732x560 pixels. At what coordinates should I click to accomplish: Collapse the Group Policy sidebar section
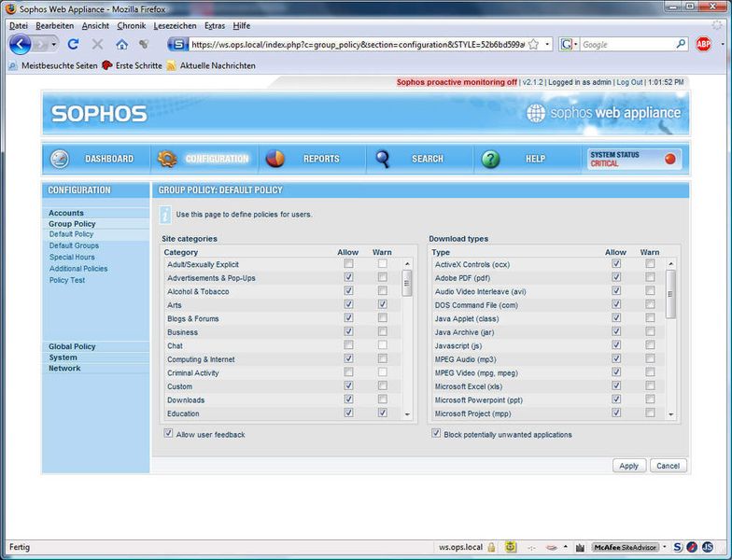pyautogui.click(x=72, y=224)
